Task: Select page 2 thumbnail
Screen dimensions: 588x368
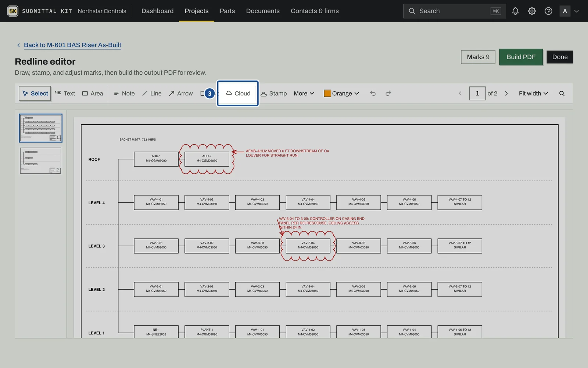Action: click(x=40, y=161)
